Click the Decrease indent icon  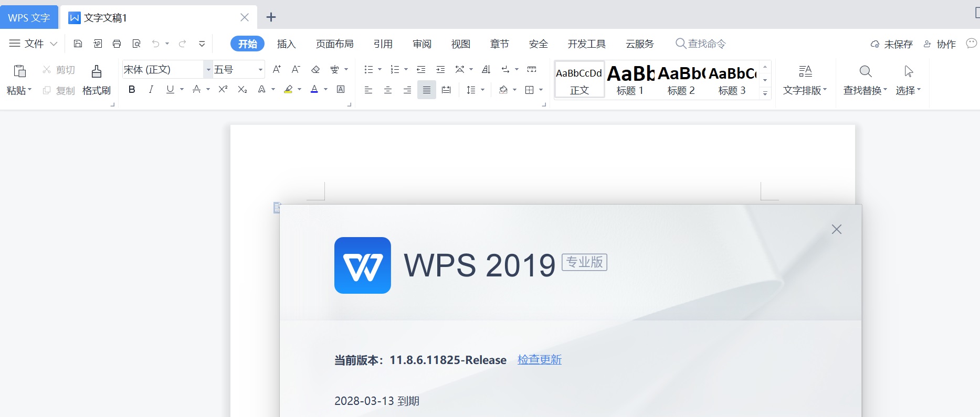pos(421,69)
